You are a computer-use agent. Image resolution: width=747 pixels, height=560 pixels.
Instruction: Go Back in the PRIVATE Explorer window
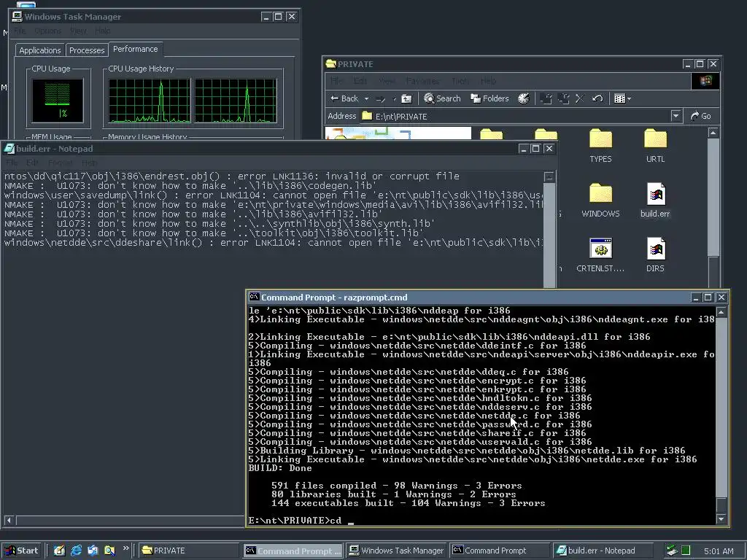tap(344, 98)
